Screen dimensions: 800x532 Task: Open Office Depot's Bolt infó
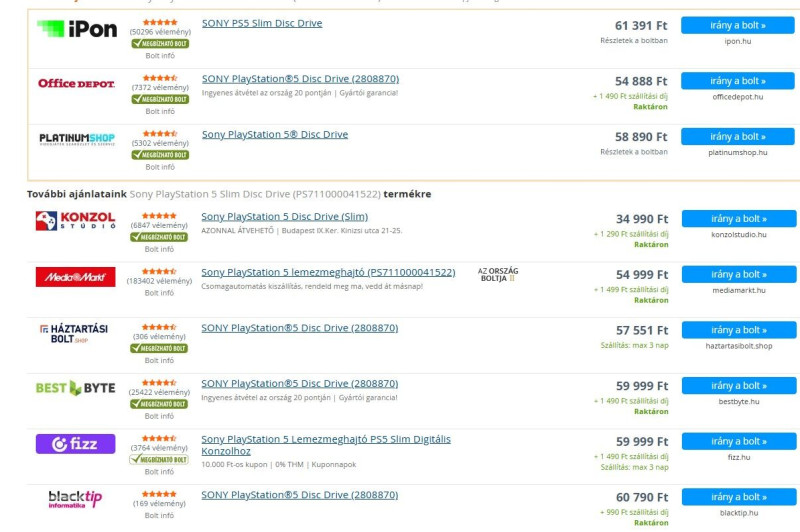click(160, 111)
